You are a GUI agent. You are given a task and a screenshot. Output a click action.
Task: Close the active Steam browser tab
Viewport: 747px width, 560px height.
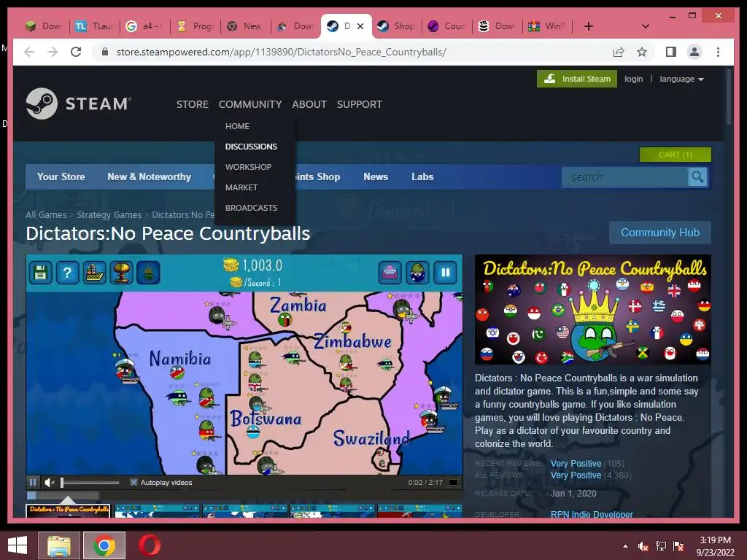pos(360,26)
